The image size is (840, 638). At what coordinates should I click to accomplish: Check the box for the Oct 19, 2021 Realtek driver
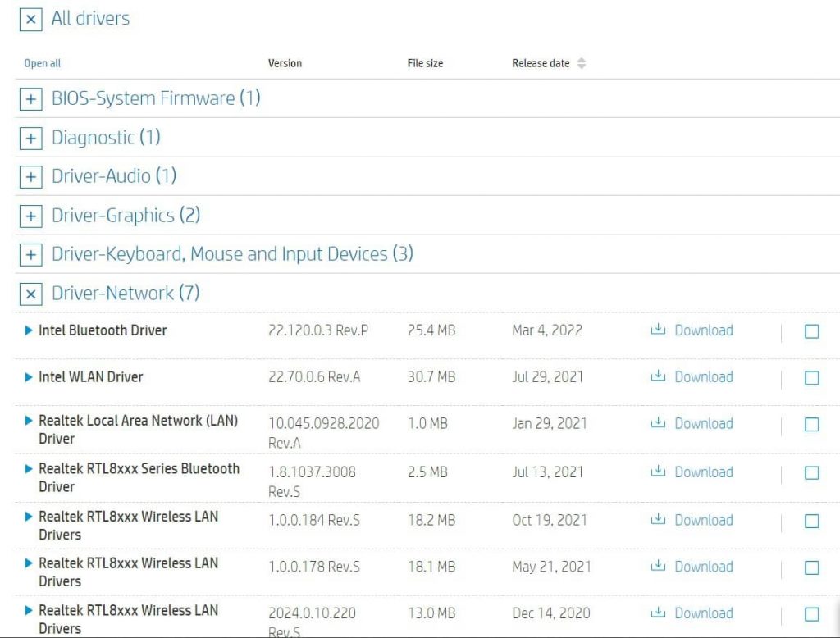tap(812, 520)
